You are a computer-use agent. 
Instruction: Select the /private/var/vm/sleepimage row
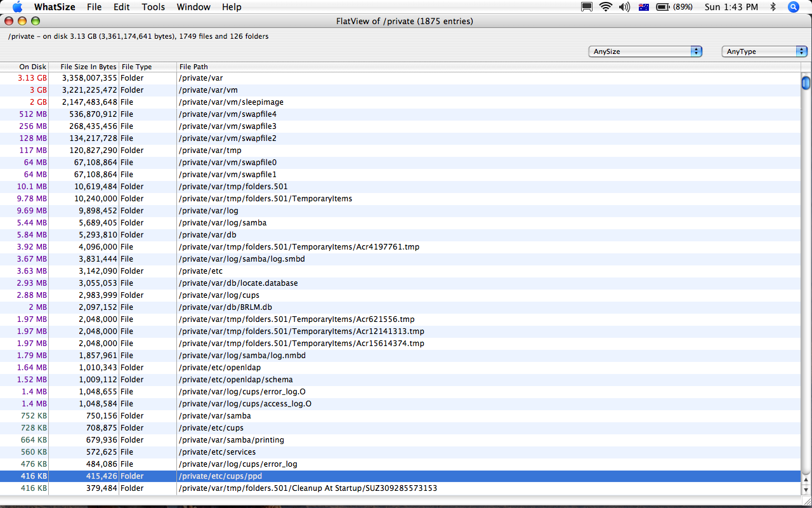pyautogui.click(x=400, y=102)
